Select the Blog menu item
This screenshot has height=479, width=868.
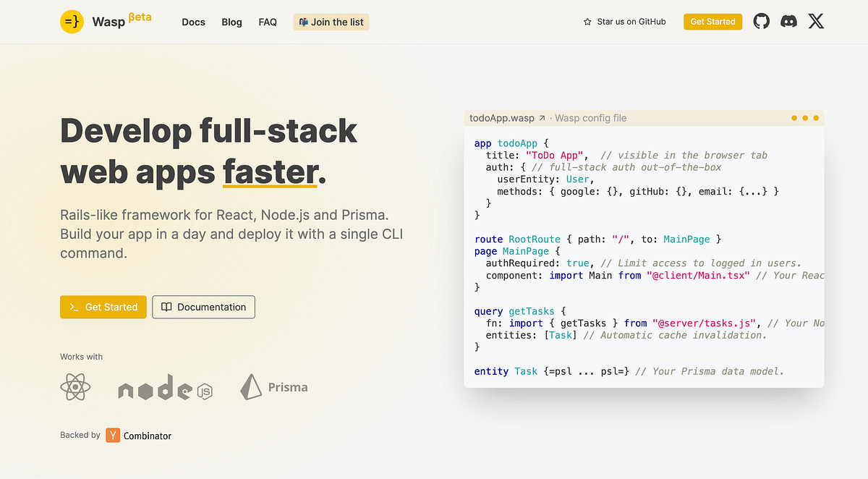click(231, 22)
